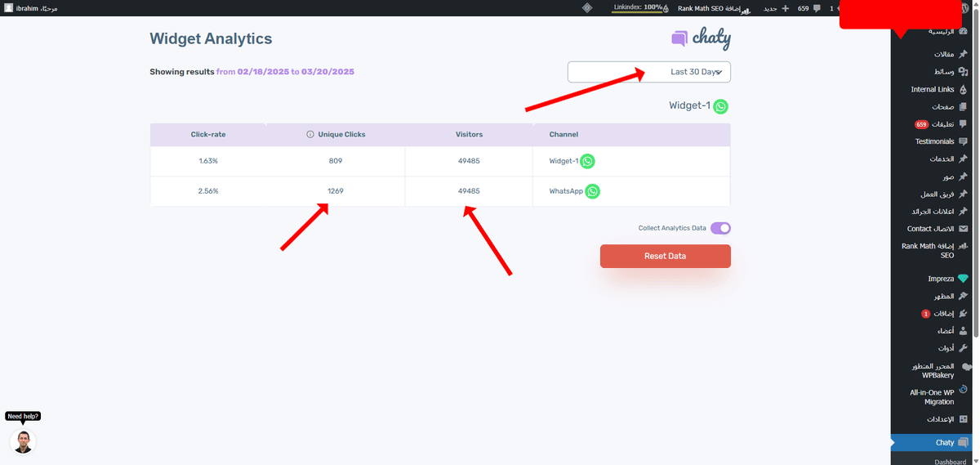The image size is (980, 465).
Task: Open comments bubble showing 659 in admin bar
Action: coord(808,7)
